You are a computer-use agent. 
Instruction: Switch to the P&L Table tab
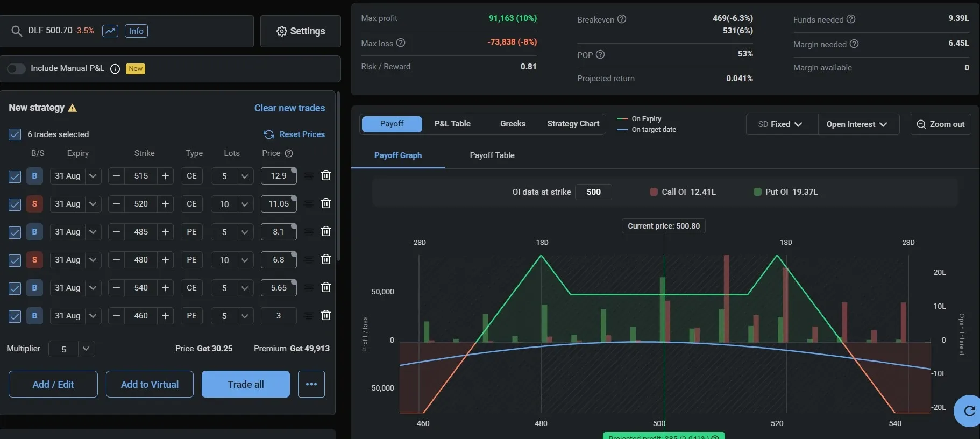(x=452, y=124)
